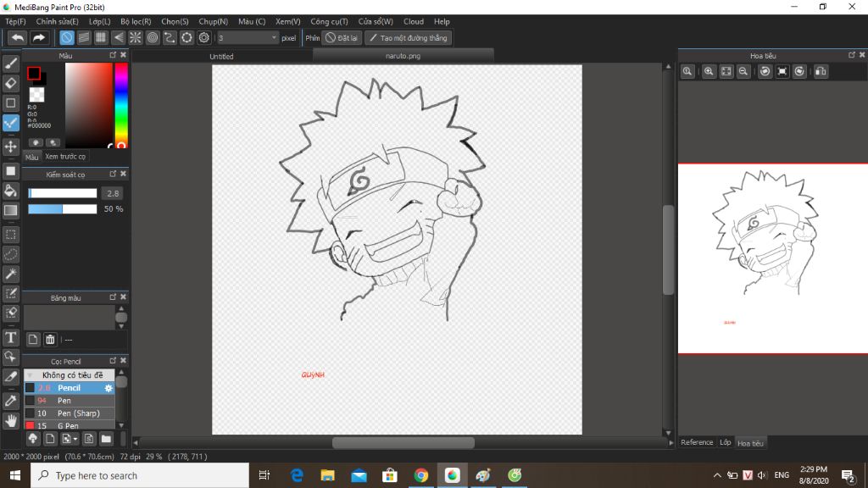Click the cloud brush download icon
Viewport: 868px width, 488px height.
pos(33,439)
